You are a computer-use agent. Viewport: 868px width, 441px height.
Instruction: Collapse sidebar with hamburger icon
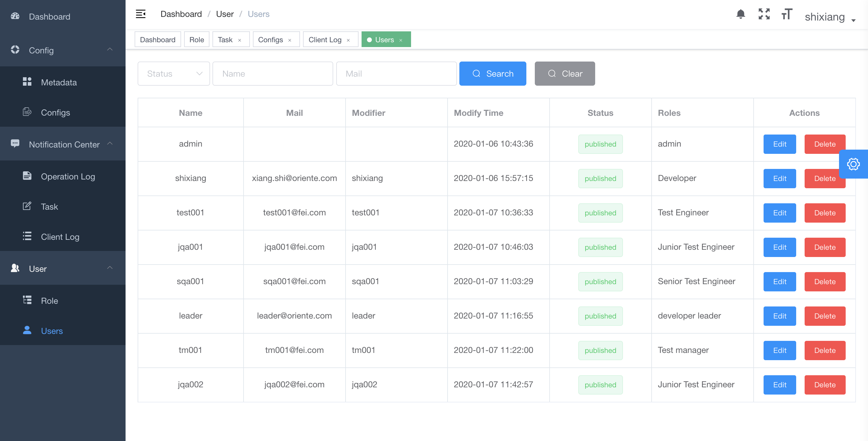coord(141,14)
